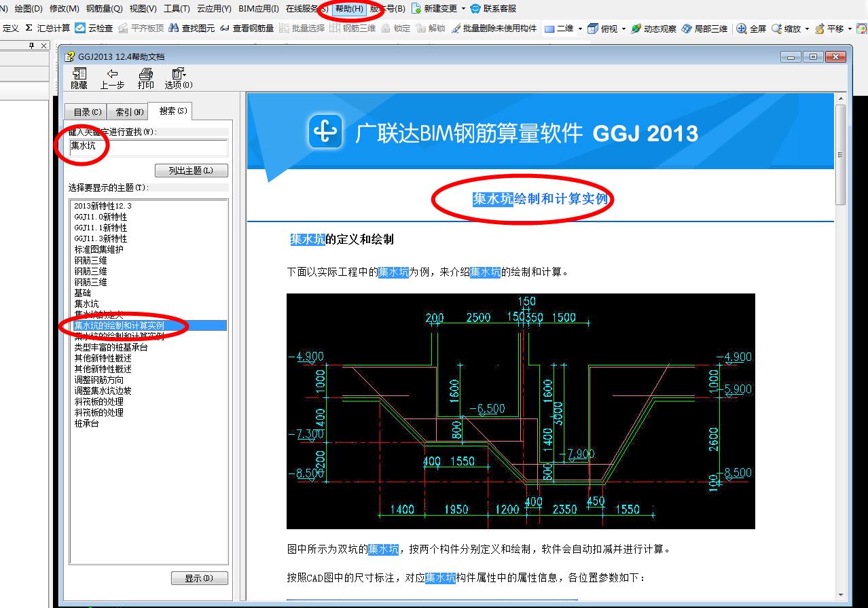Run 批量删除未使用构件 cleanup
Image resolution: width=868 pixels, height=608 pixels.
[x=494, y=29]
